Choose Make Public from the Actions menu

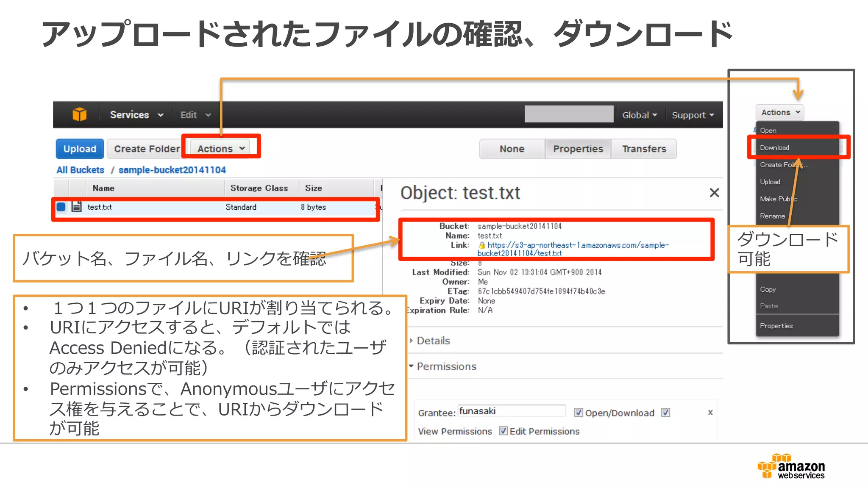click(x=797, y=199)
